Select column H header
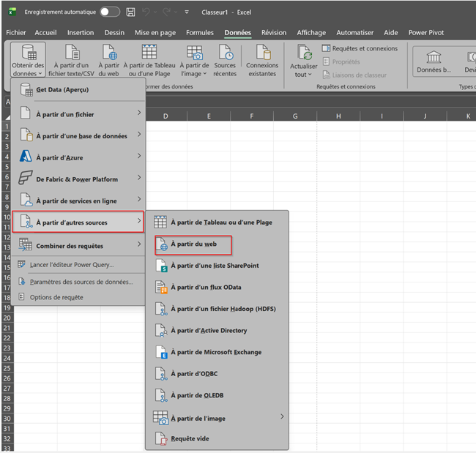Image resolution: width=476 pixels, height=453 pixels. click(x=338, y=116)
